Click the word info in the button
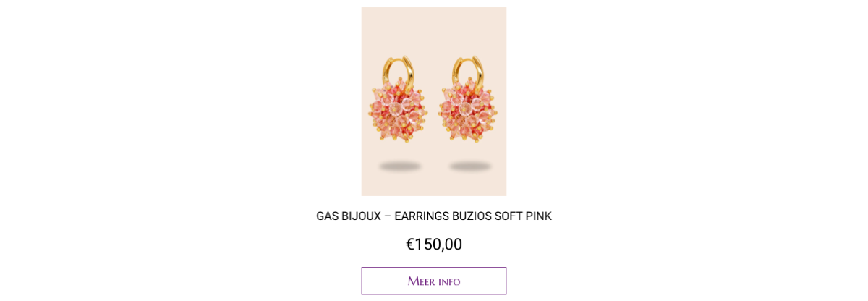 (x=449, y=281)
